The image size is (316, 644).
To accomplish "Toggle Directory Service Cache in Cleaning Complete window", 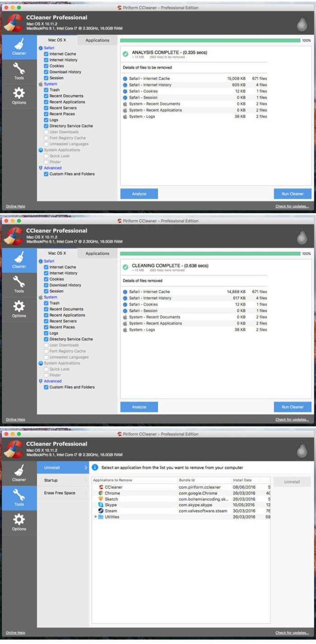I will click(46, 339).
